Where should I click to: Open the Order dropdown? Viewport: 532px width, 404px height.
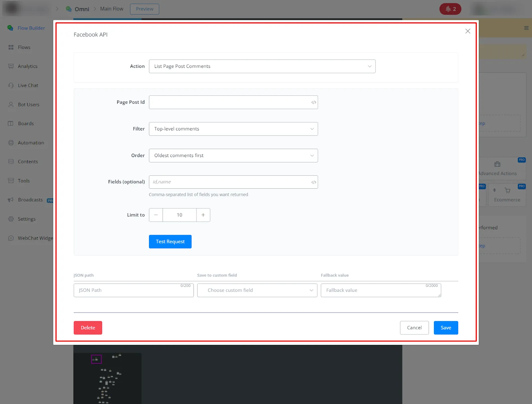pos(233,155)
